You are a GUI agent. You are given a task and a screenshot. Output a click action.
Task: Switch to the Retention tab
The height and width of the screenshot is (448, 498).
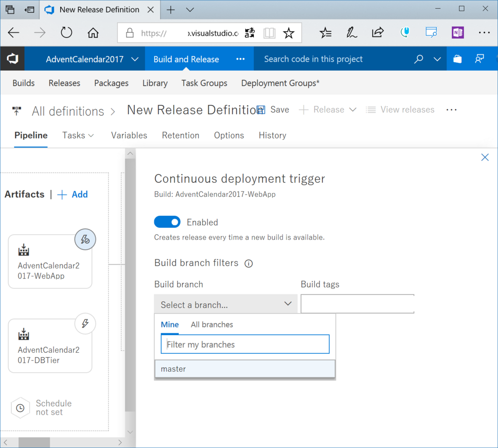pyautogui.click(x=180, y=136)
